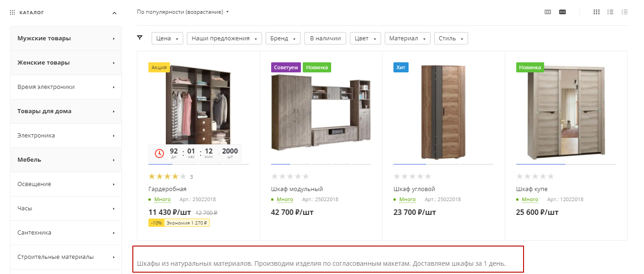The width and height of the screenshot is (644, 274).
Task: Click the Акция badge on Гардеробная
Action: click(159, 67)
